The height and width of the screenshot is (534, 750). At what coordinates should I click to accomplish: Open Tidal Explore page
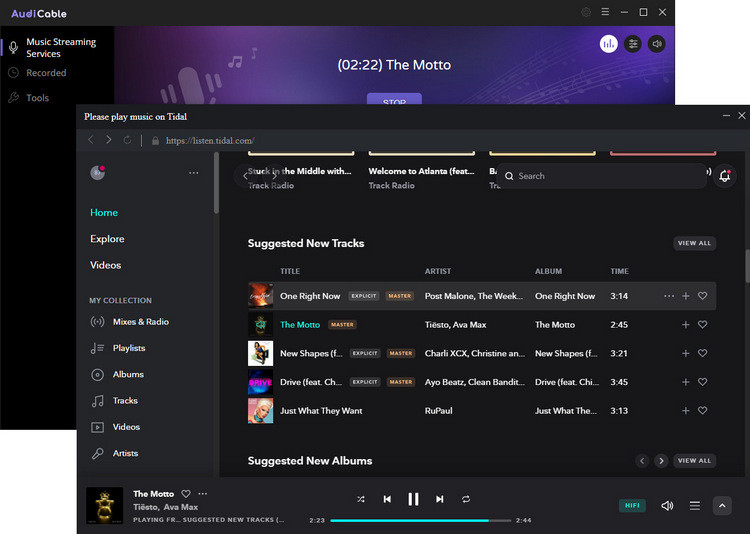(x=107, y=239)
